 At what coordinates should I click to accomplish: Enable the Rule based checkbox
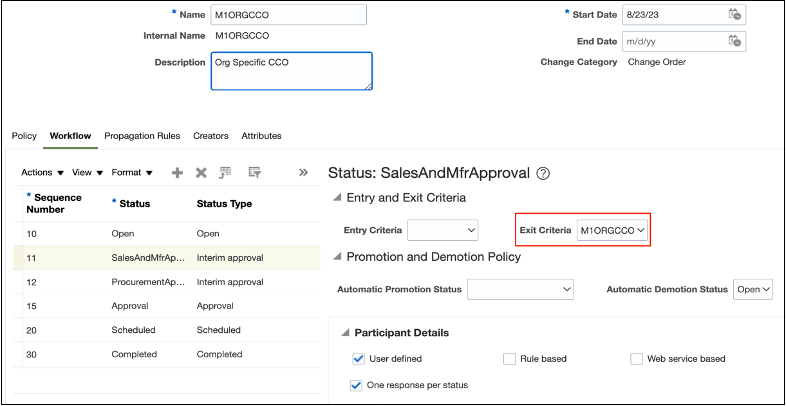510,358
